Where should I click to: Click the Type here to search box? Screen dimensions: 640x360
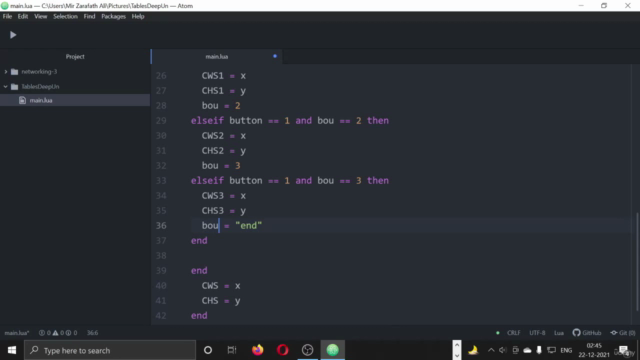110,350
